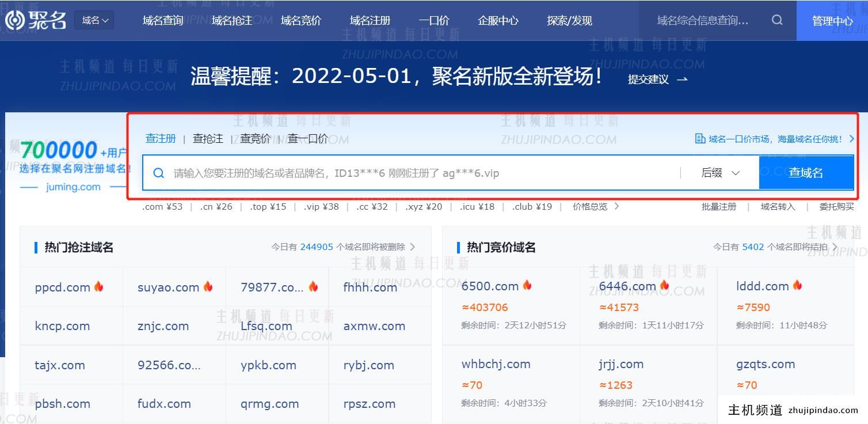The image size is (868, 424).
Task: Open 批量注册 link
Action: 719,206
